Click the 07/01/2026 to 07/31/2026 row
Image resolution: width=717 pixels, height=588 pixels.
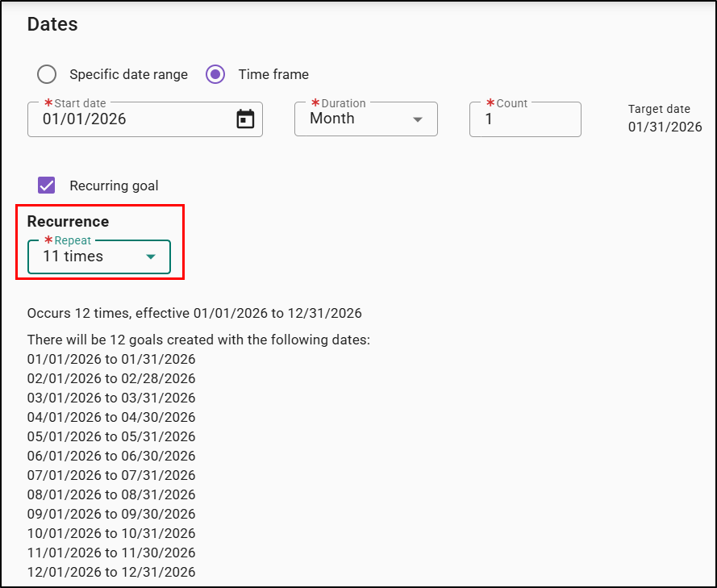(x=111, y=475)
